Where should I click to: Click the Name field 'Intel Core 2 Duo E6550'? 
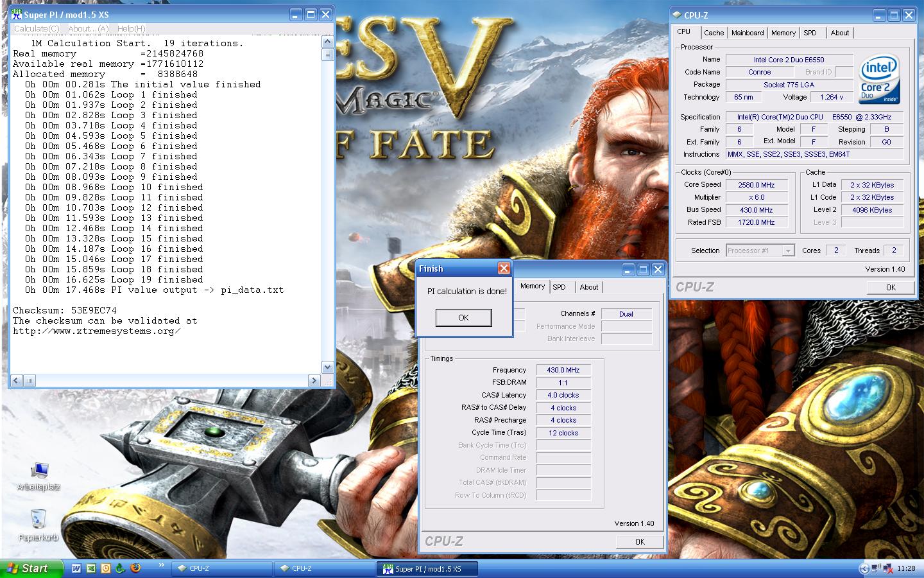[789, 60]
